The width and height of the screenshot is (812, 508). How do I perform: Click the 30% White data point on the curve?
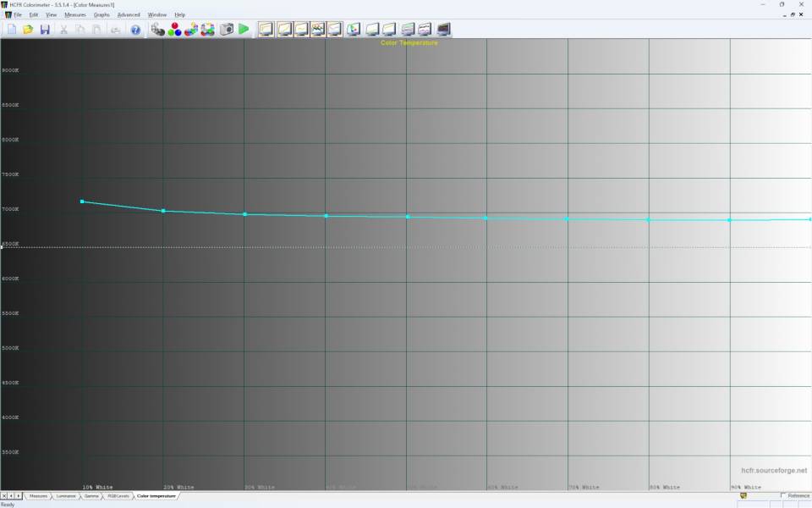(245, 214)
